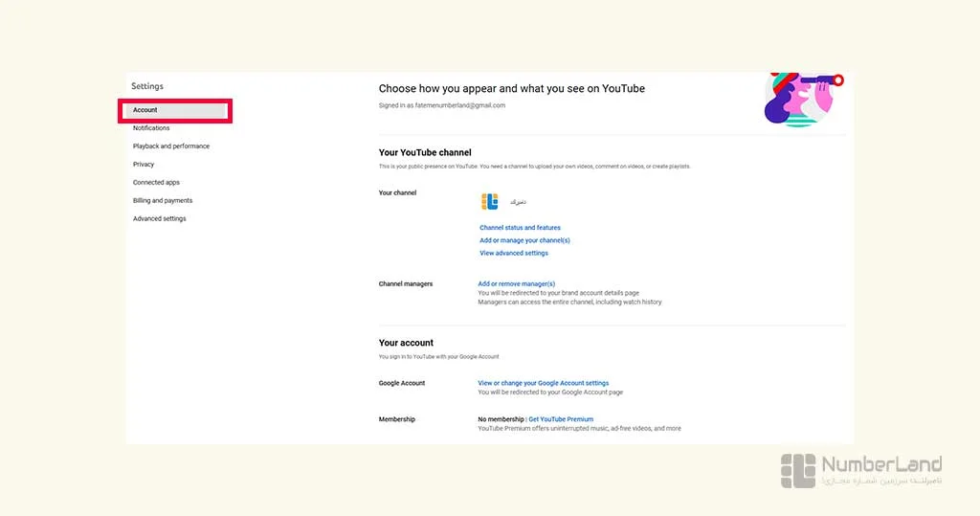Click the Channel managers label

click(x=406, y=284)
